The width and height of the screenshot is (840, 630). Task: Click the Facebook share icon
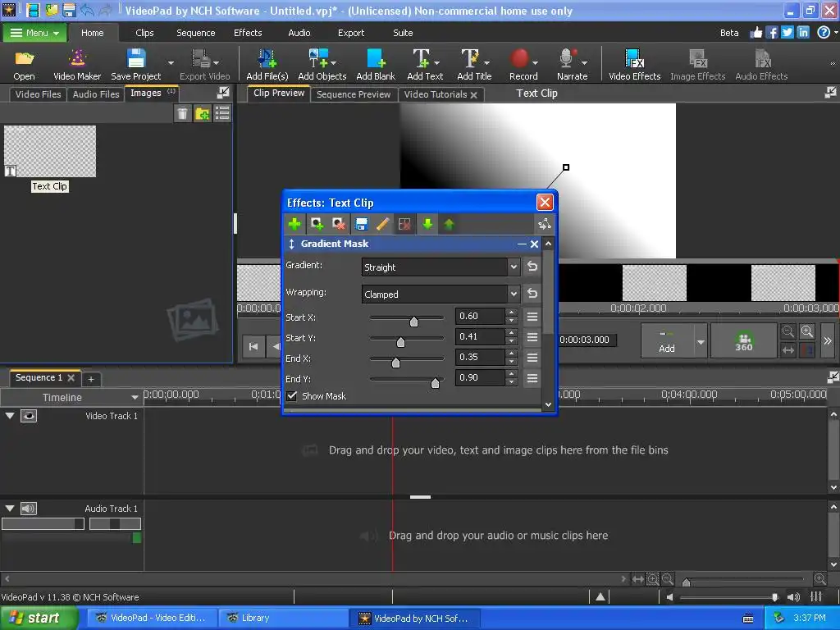coord(771,33)
